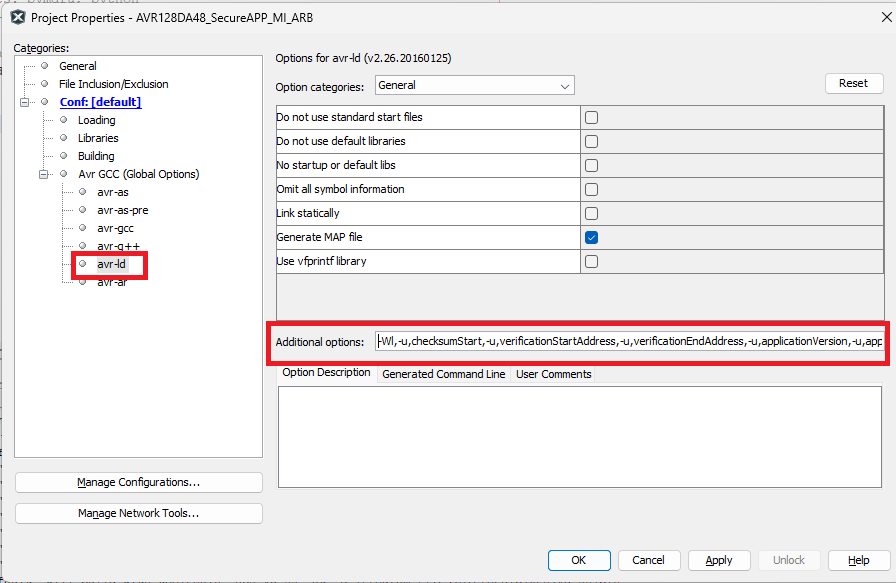Collapse the Avr GCC (Global Options) node

point(44,174)
